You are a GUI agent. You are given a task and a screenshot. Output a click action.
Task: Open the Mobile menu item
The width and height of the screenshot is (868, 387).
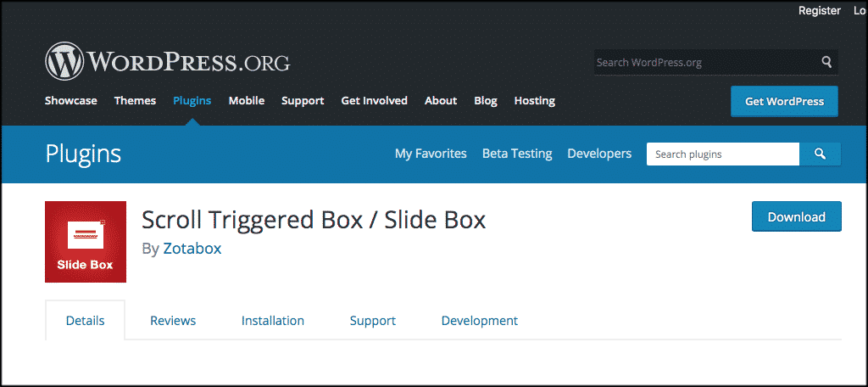(247, 101)
